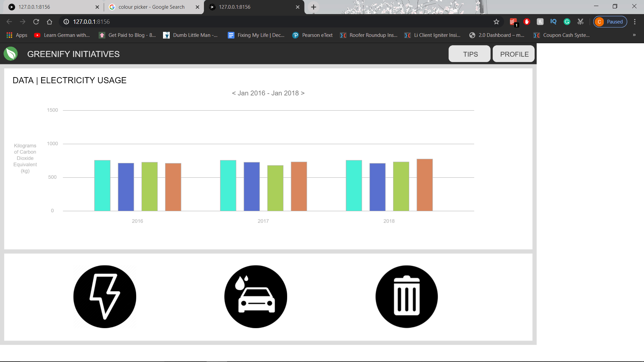Image resolution: width=644 pixels, height=362 pixels.
Task: Open the Pearson eText bookmark
Action: click(x=312, y=35)
